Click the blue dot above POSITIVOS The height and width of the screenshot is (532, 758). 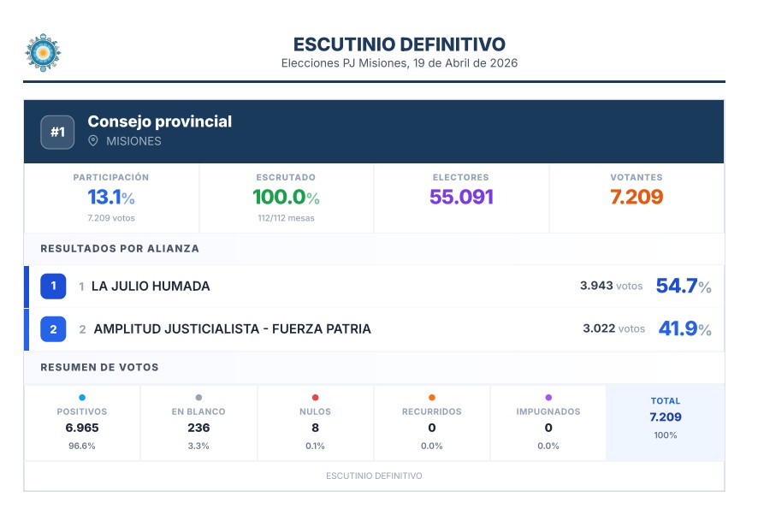[x=82, y=397]
